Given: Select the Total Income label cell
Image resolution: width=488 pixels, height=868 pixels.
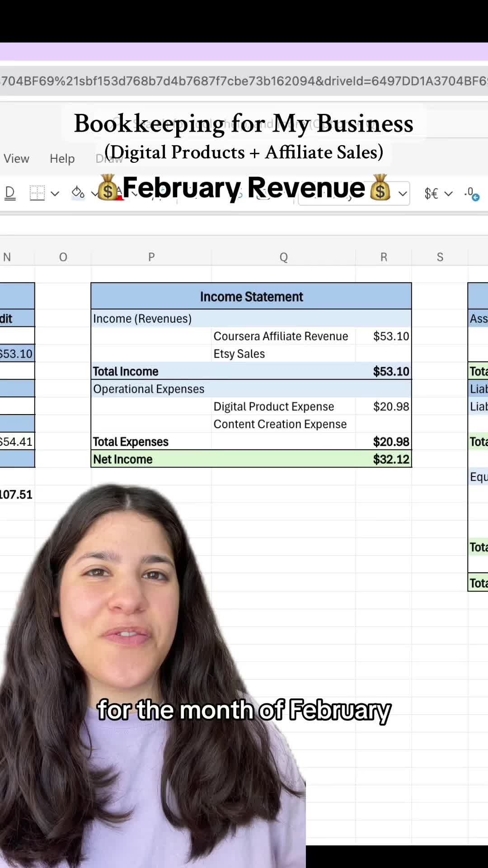Looking at the screenshot, I should tap(151, 371).
